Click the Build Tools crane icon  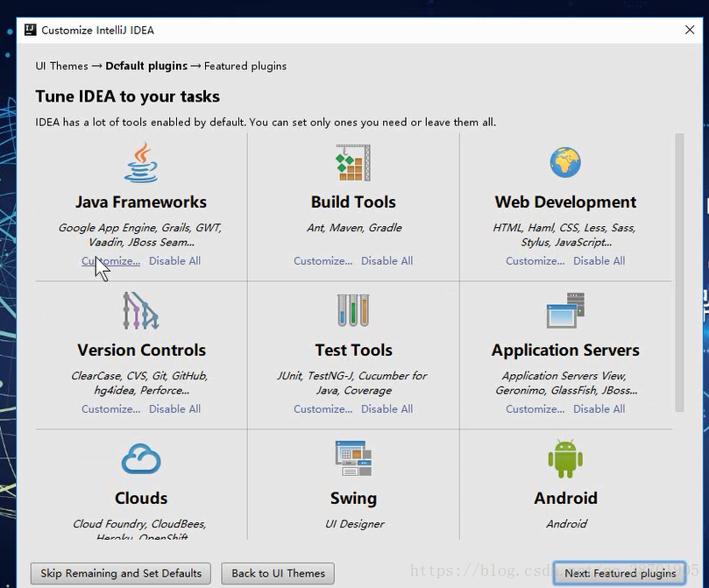pos(353,163)
